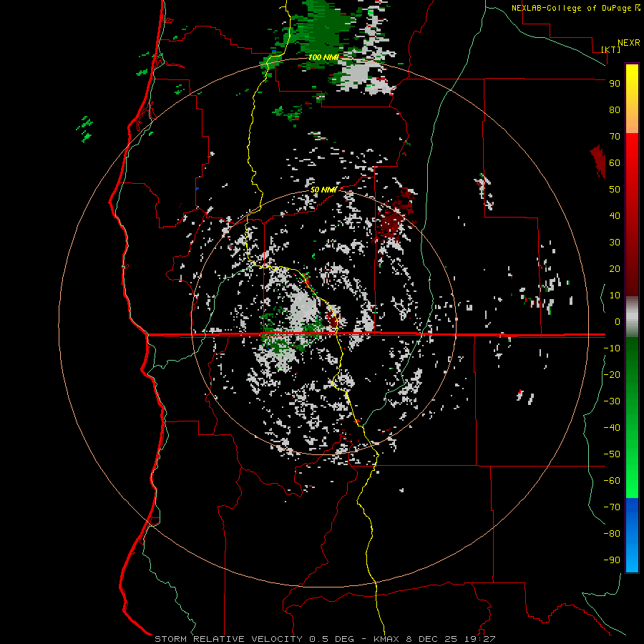
Task: Click the -20 value on the velocity scale
Action: (612, 375)
